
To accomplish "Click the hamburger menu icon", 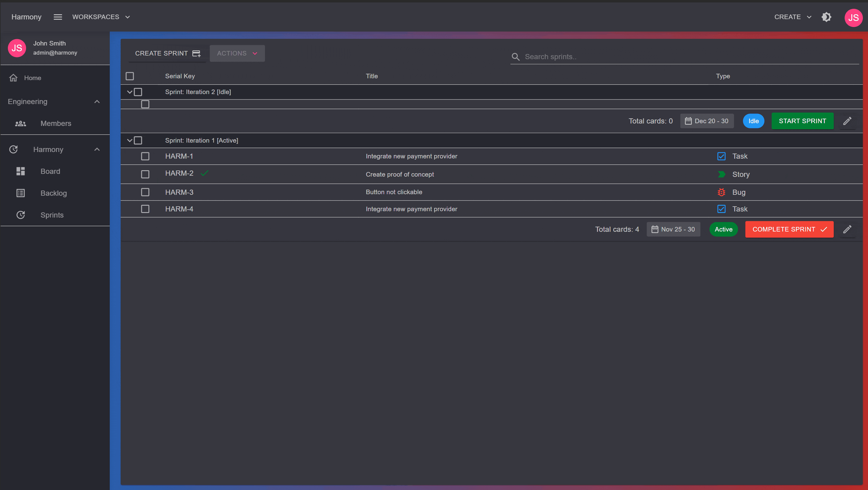I will [58, 17].
